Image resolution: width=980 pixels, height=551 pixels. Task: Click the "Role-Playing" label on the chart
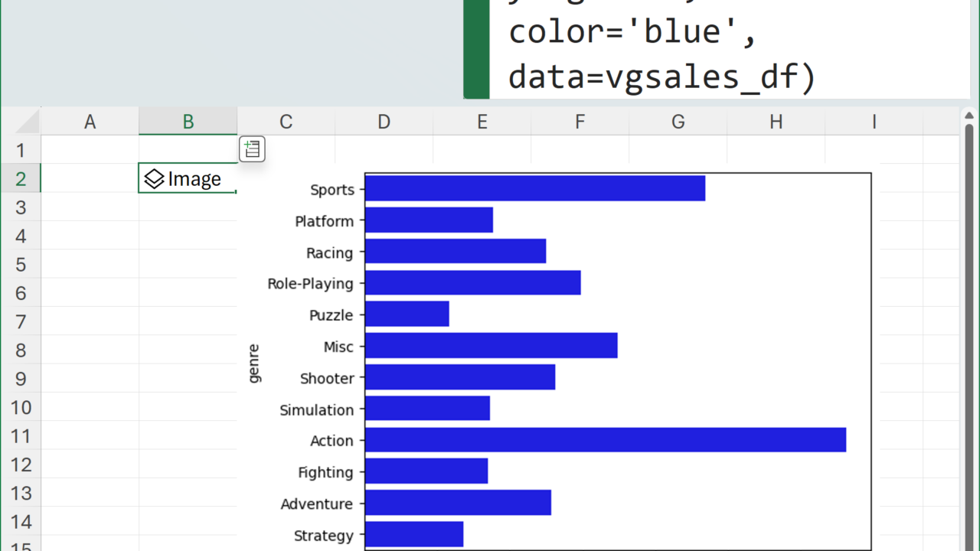click(x=311, y=284)
